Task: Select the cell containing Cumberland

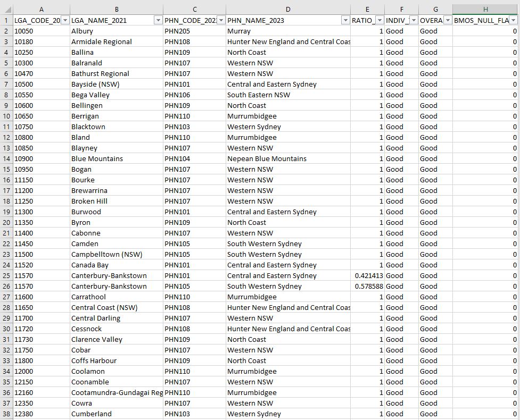Action: (117, 414)
